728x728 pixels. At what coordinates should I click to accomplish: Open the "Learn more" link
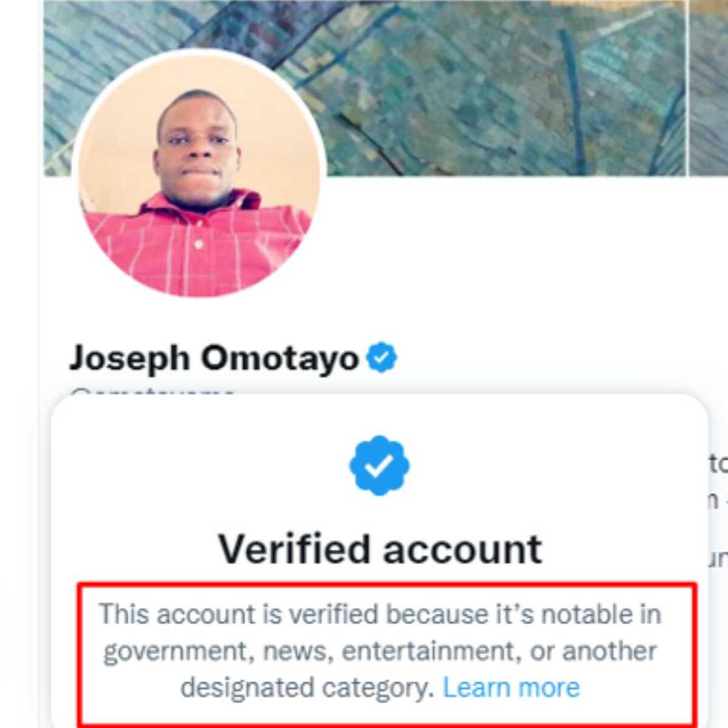[x=511, y=687]
